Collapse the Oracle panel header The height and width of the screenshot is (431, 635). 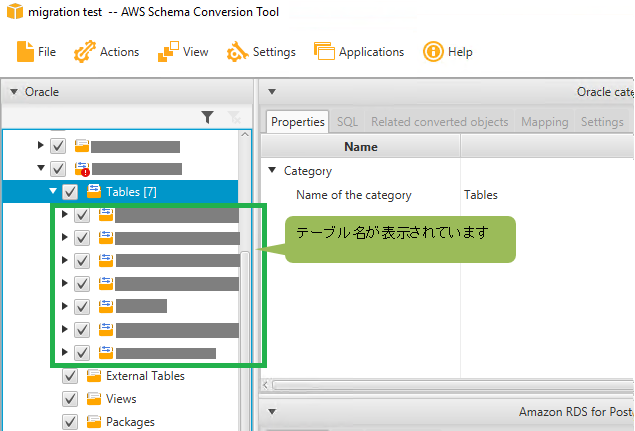point(14,92)
